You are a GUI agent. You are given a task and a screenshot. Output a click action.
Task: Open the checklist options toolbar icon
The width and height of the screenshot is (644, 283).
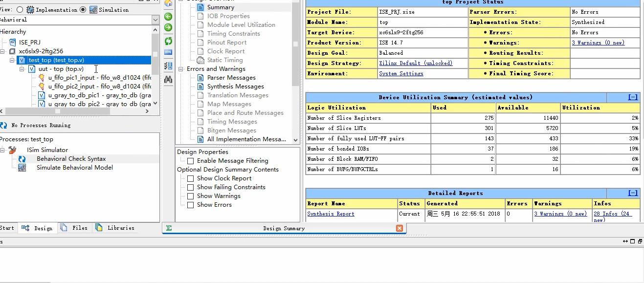click(168, 65)
